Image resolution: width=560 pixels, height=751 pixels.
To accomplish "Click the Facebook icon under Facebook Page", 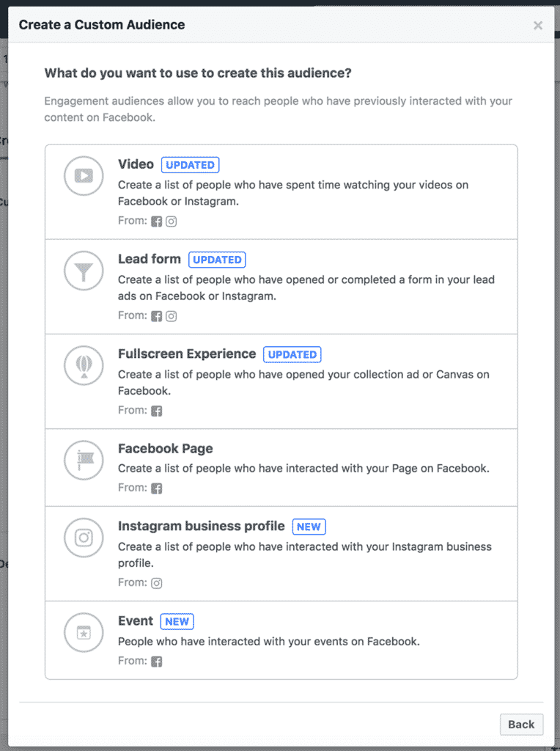I will click(157, 488).
